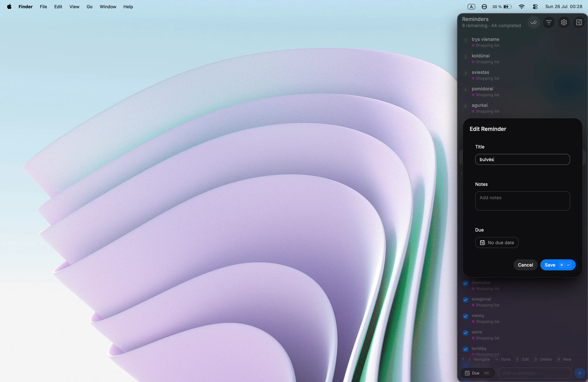Click the blue plus add reminder button

pos(579,373)
